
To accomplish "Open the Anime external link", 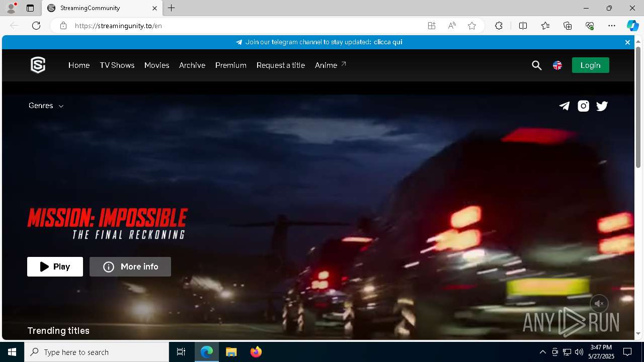I will pyautogui.click(x=331, y=65).
